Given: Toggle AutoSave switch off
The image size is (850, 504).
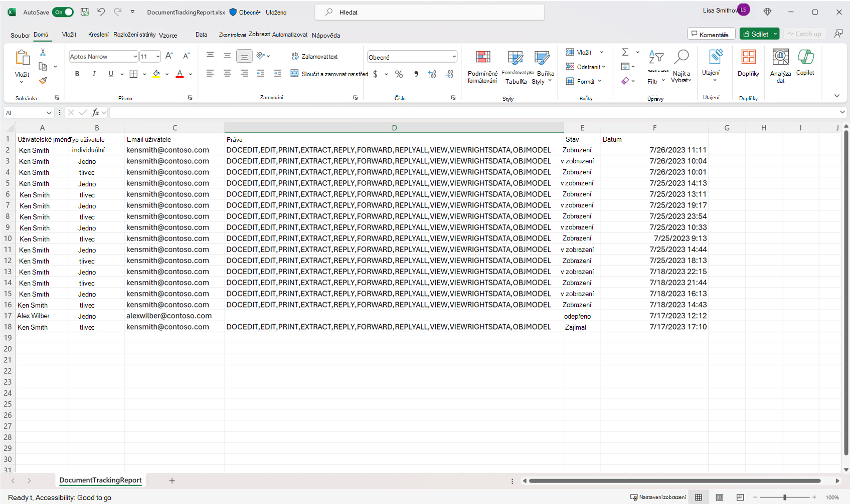Looking at the screenshot, I should 63,12.
